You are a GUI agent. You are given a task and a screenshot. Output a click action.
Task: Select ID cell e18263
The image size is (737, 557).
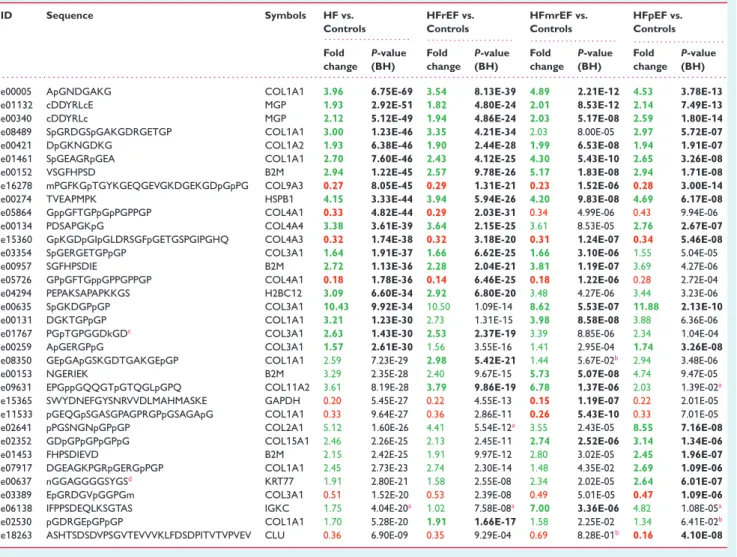point(16,535)
